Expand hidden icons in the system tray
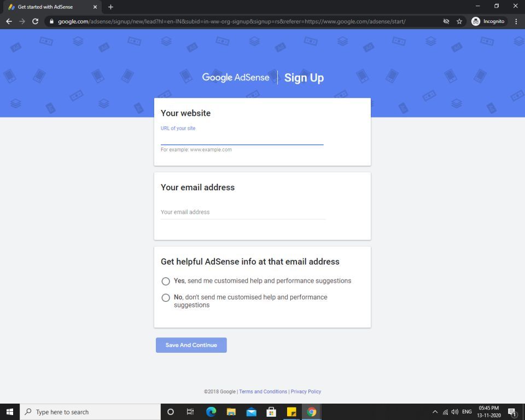The image size is (525, 420). 435,412
